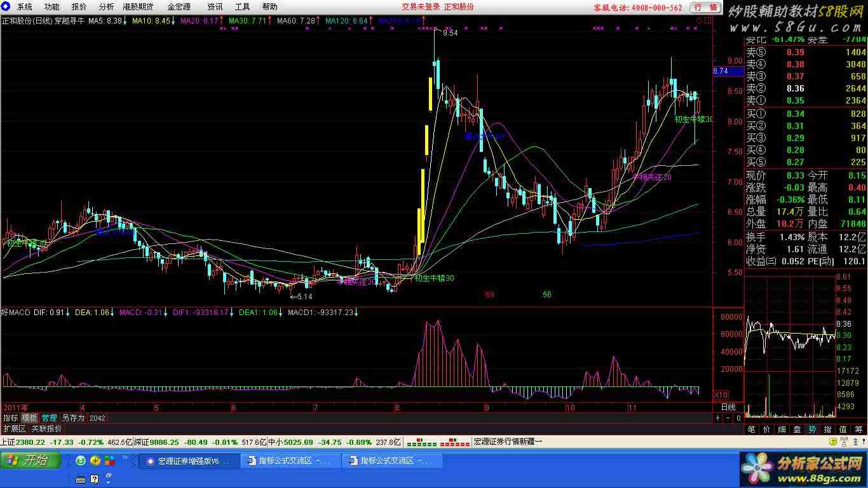Click the red-green market breadth indicator

pyautogui.click(x=438, y=442)
